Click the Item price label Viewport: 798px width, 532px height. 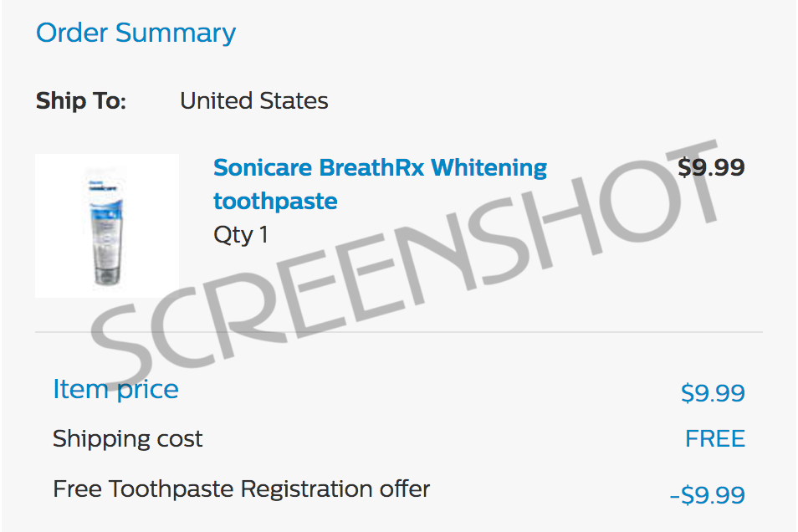tap(115, 390)
